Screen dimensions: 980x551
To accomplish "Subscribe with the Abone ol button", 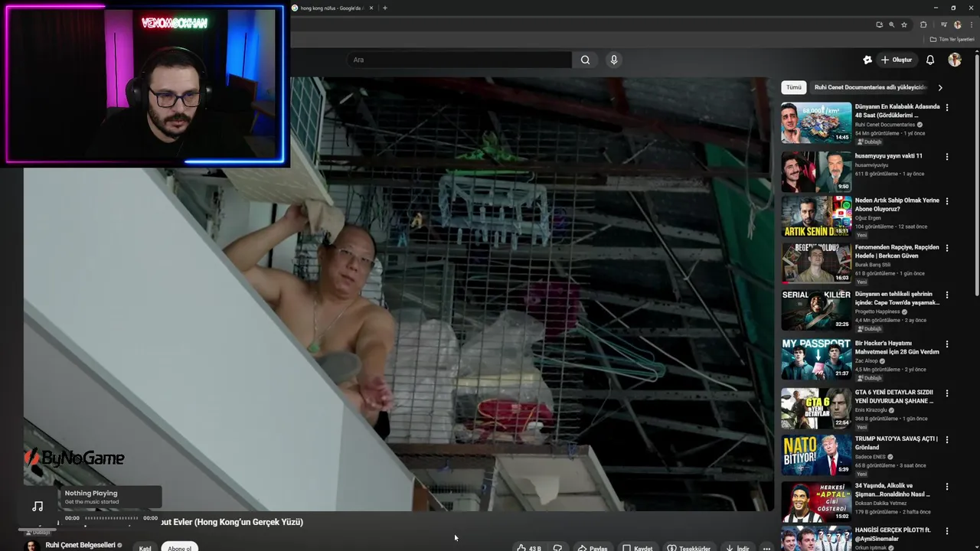I will (179, 548).
